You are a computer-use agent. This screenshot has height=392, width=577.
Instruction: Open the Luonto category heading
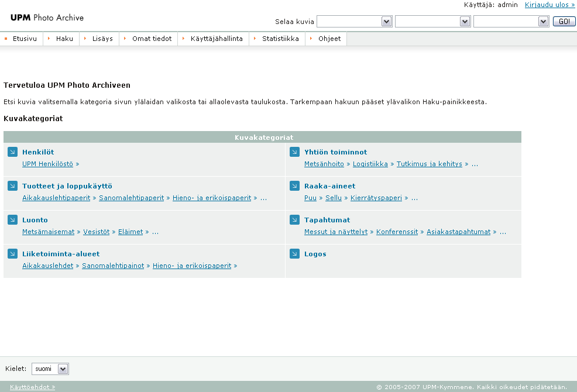coord(35,220)
